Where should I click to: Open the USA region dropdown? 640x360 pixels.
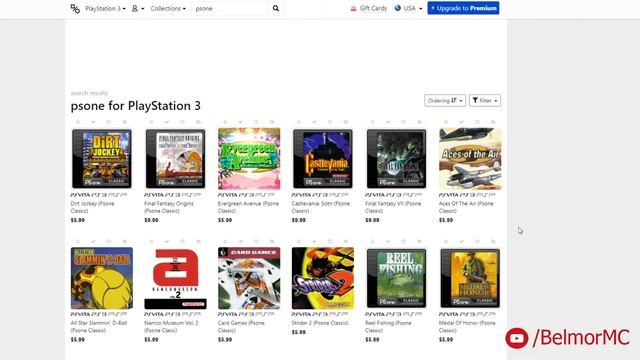click(409, 9)
